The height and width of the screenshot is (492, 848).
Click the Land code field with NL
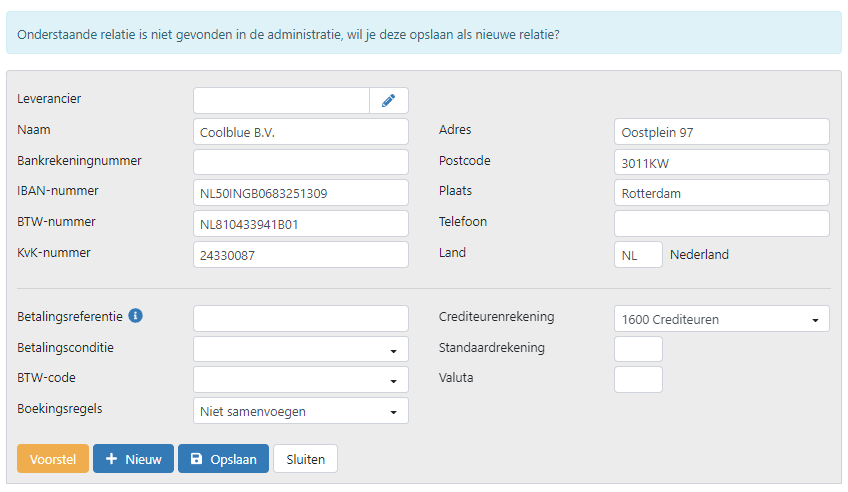coord(638,255)
